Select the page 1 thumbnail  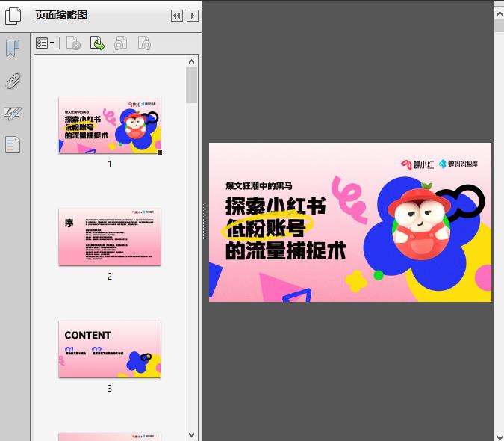click(110, 125)
